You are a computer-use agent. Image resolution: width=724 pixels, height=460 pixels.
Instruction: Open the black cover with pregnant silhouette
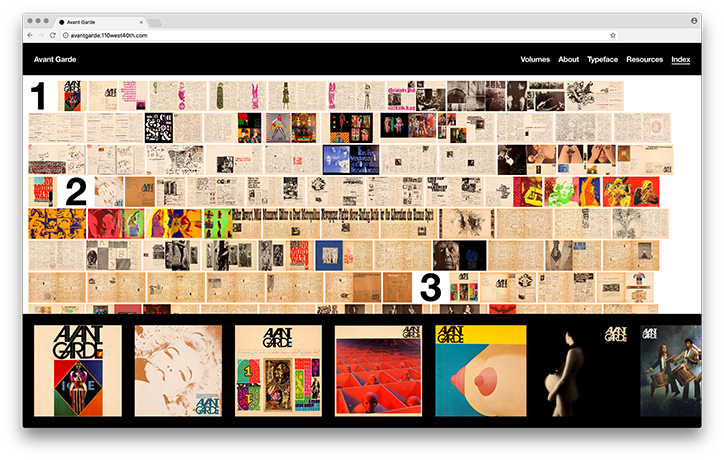(583, 370)
